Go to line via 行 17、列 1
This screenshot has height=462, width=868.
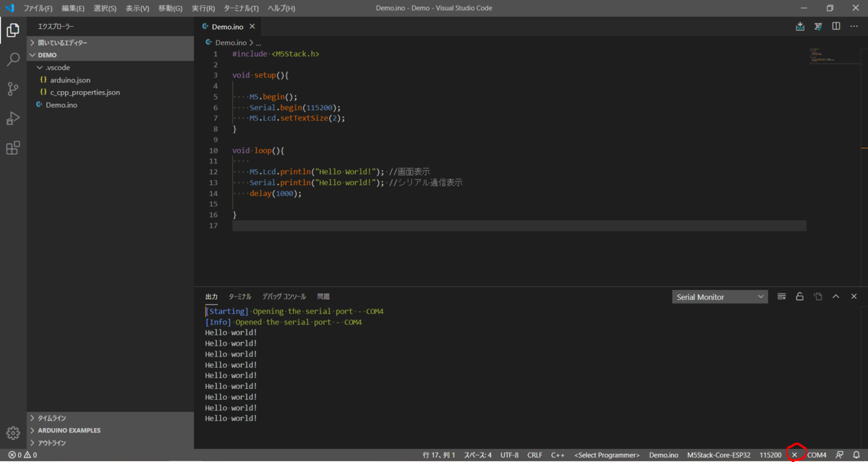pos(438,455)
